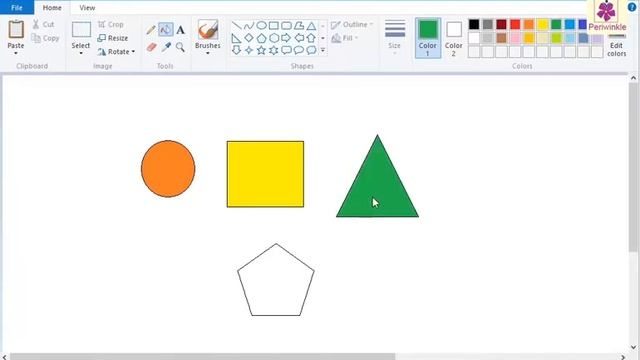Pick the dark red color swatch
Image resolution: width=640 pixels, height=360 pixels.
click(501, 24)
